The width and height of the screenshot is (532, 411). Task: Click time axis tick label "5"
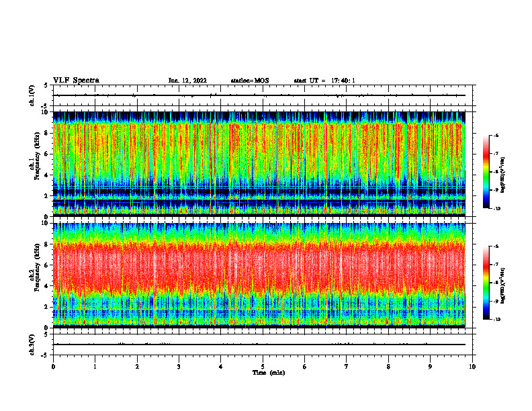click(263, 367)
